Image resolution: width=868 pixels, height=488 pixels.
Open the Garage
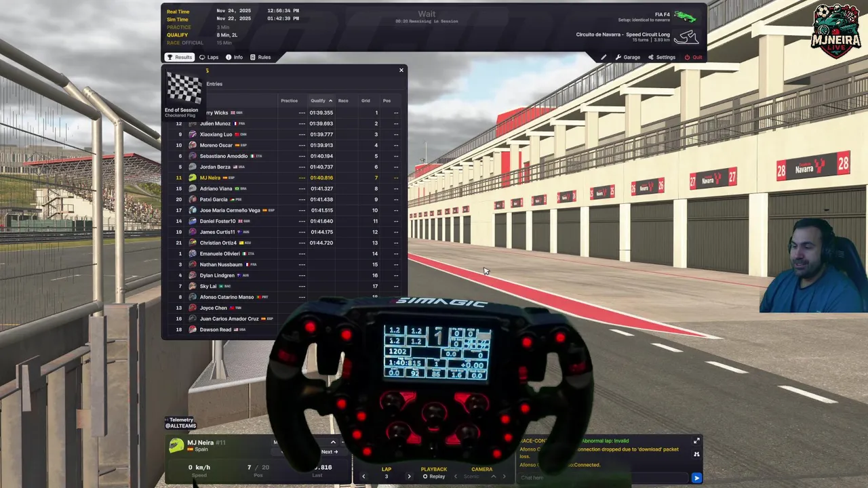point(628,57)
